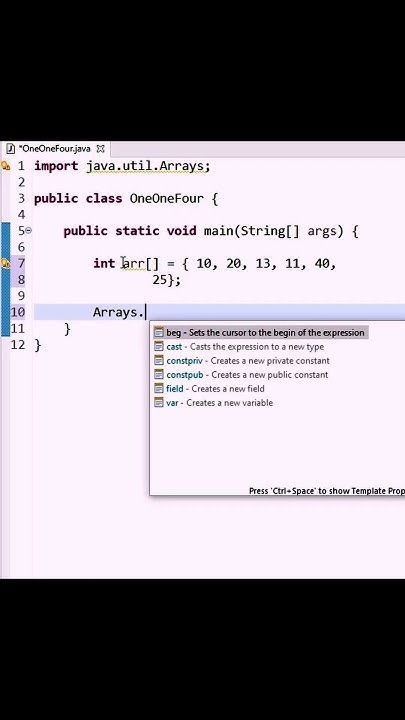
Task: Click line number 10 in the gutter
Action: 17,313
